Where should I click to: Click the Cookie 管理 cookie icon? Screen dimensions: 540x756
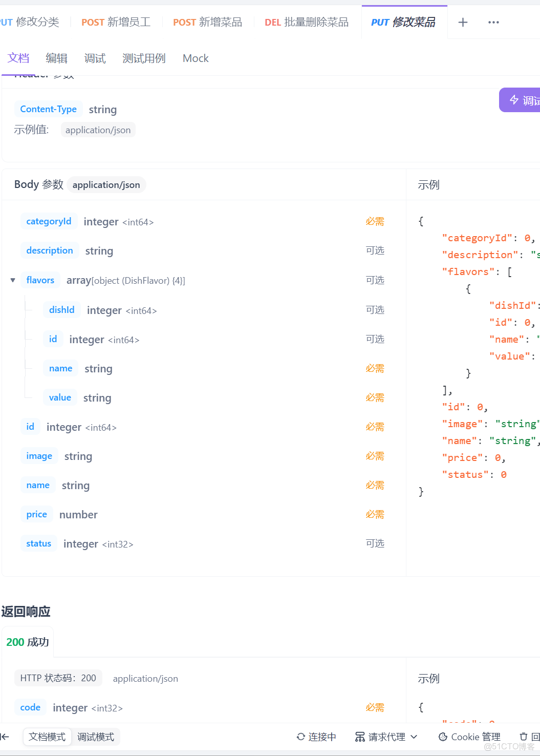pos(443,737)
